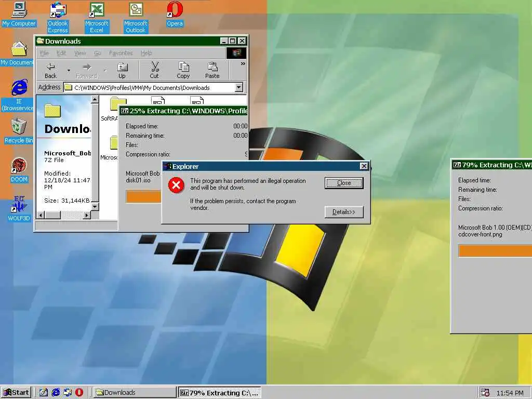Click the Cut toolbar icon
Viewport: 532px width, 399px height.
click(x=154, y=70)
